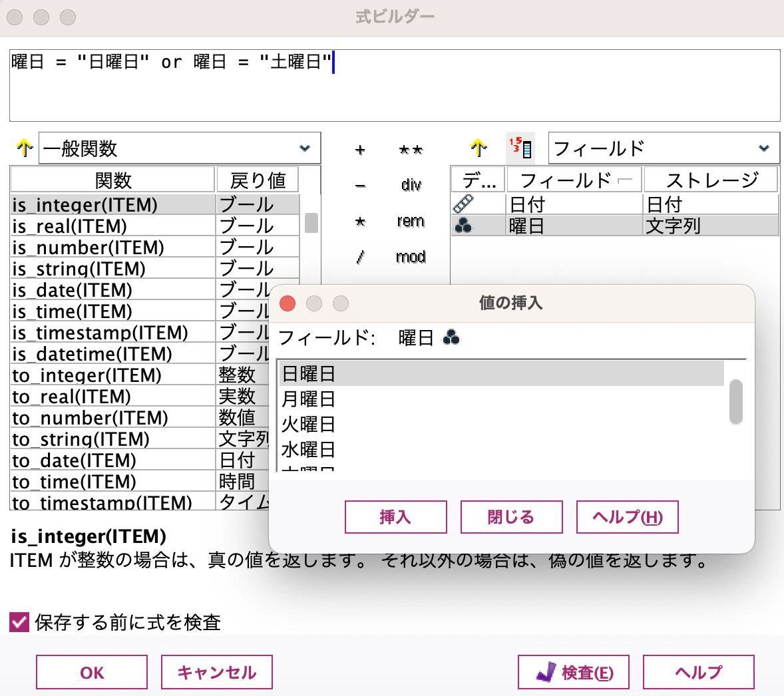Open the フィールド dropdown
784x696 pixels.
[x=664, y=148]
